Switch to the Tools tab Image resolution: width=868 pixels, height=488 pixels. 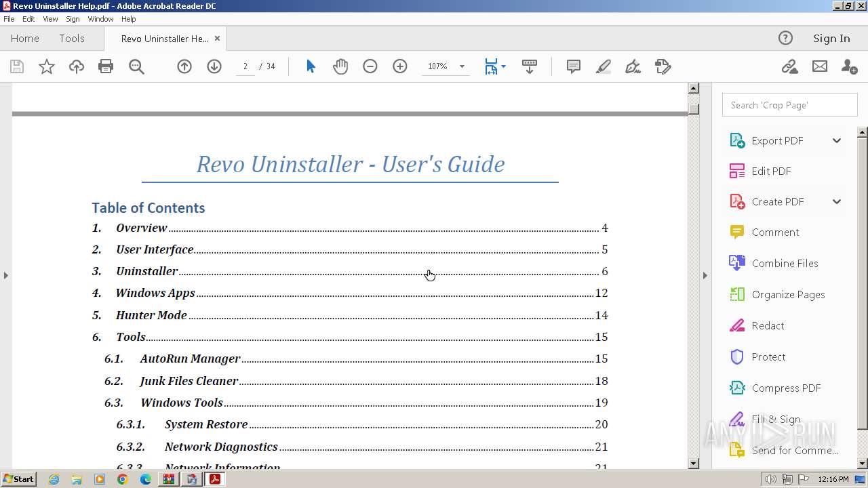click(71, 39)
